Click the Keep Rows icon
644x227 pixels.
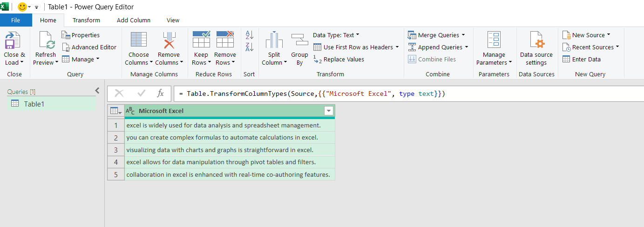(201, 40)
